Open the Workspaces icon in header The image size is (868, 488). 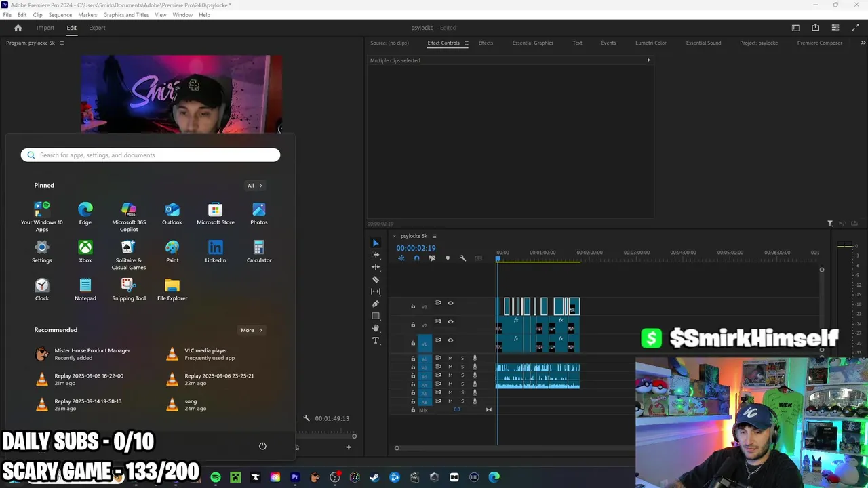[x=795, y=28]
